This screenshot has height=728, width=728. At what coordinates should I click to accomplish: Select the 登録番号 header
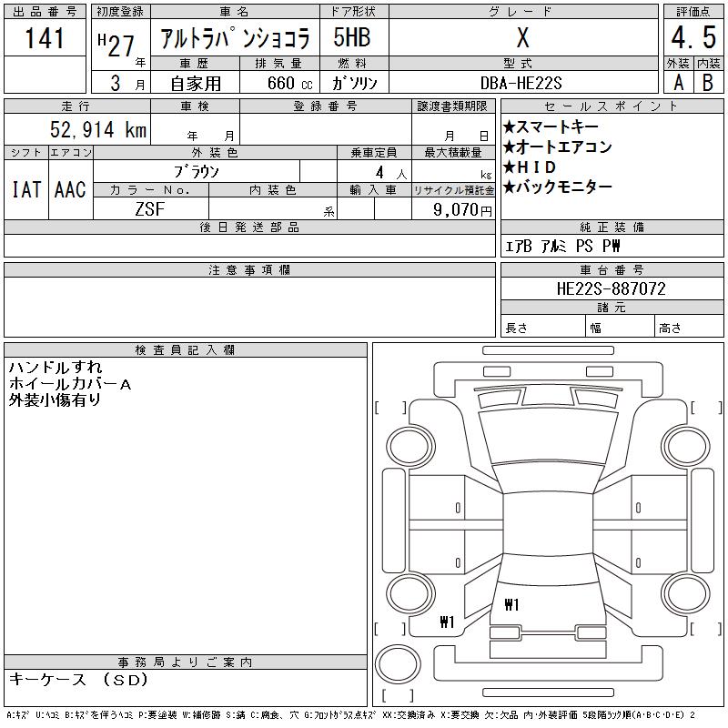coord(325,106)
